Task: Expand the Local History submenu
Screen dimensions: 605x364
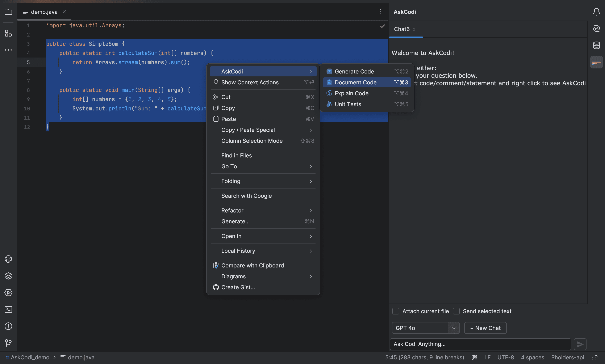Action: pyautogui.click(x=263, y=251)
